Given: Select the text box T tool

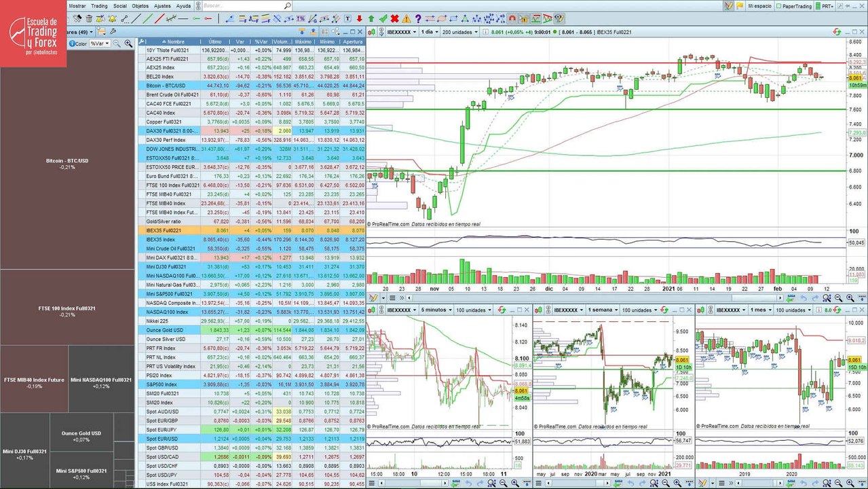Looking at the screenshot, I should coord(347,18).
